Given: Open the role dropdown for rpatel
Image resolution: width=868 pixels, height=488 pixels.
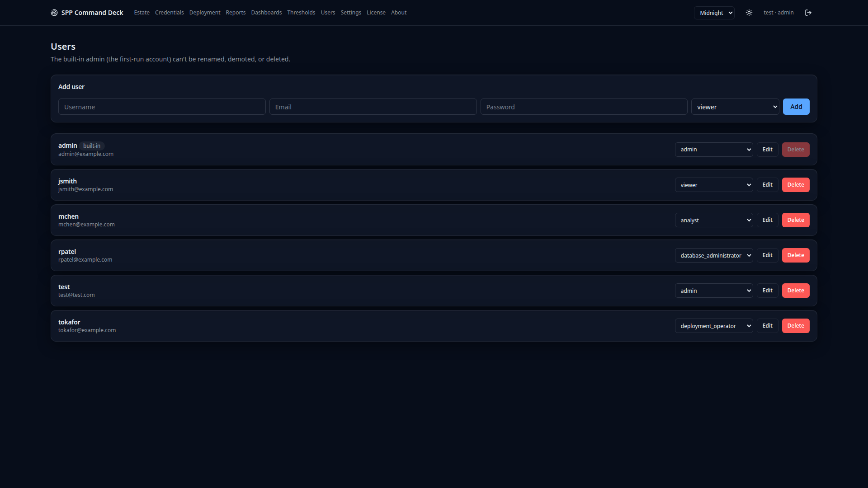Looking at the screenshot, I should pos(714,255).
